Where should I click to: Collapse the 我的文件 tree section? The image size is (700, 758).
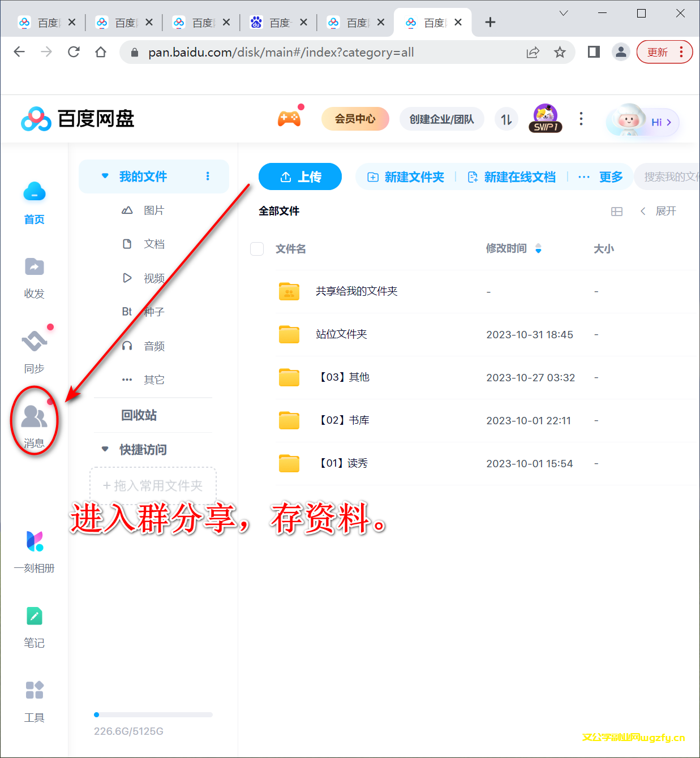point(105,176)
